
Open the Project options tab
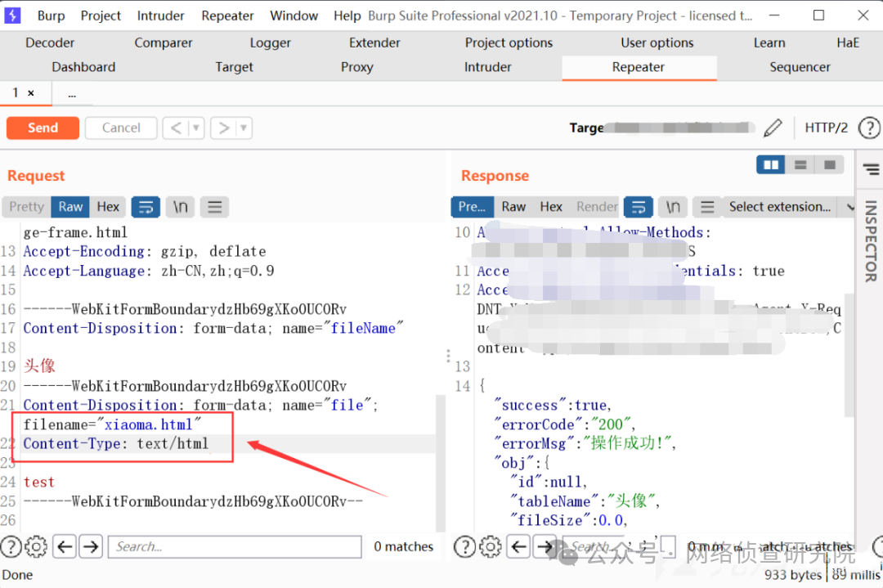point(509,43)
